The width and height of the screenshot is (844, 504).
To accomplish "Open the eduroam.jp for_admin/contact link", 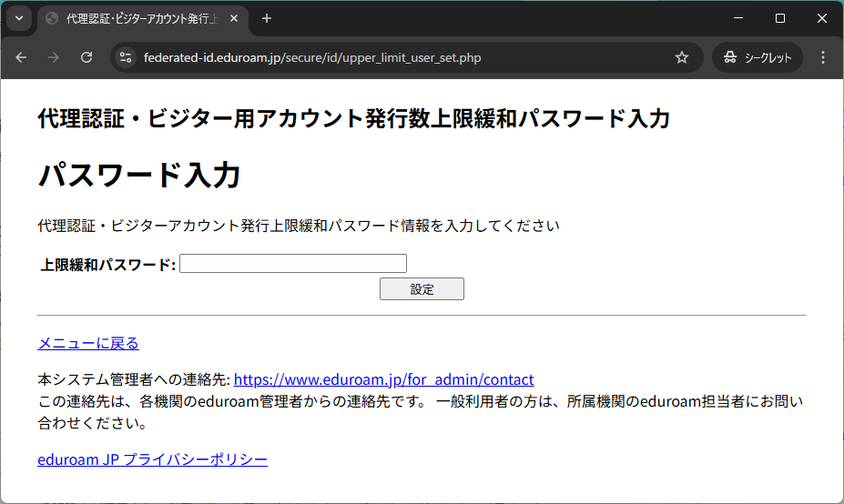I will [383, 379].
